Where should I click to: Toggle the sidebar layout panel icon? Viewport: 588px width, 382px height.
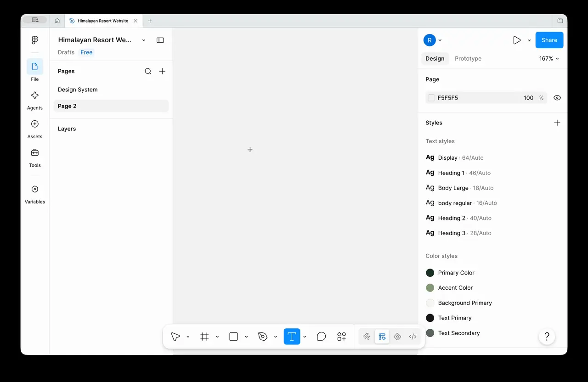[x=160, y=40]
